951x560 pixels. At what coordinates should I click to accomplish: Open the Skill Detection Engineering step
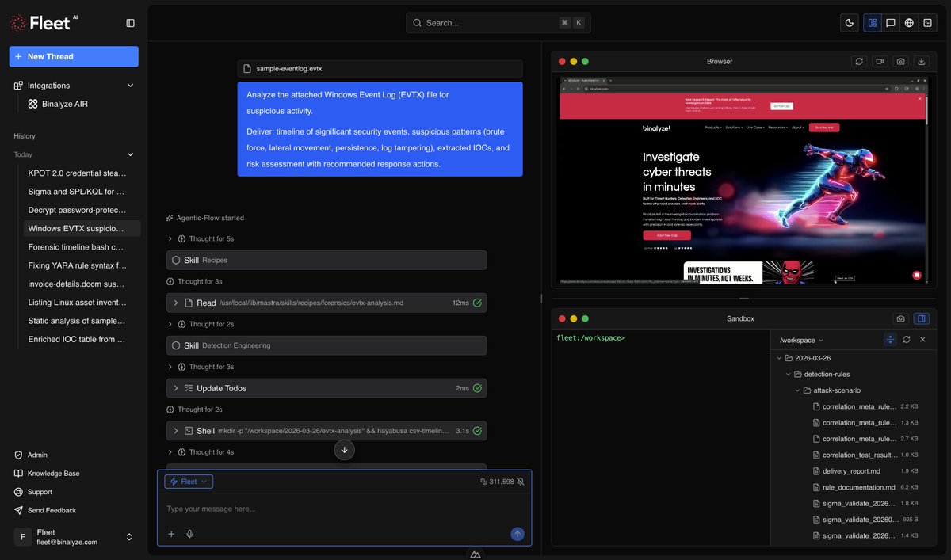click(x=327, y=345)
